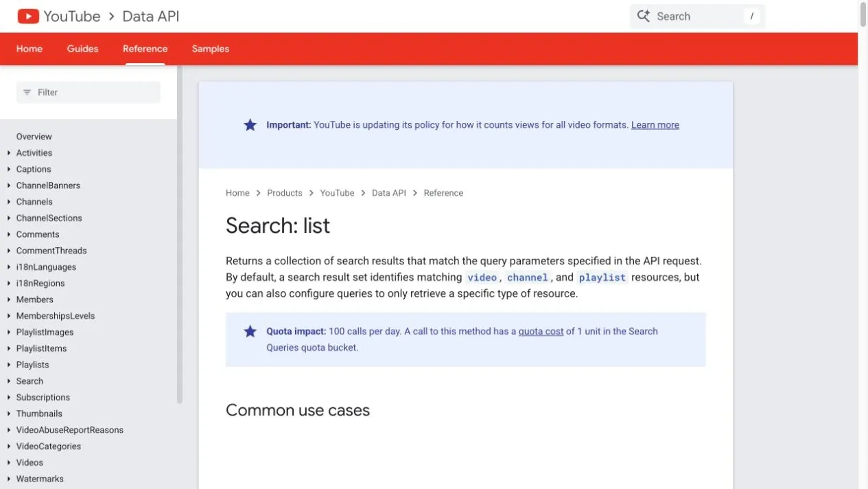The width and height of the screenshot is (868, 489).
Task: Click the Search input box
Action: point(698,16)
